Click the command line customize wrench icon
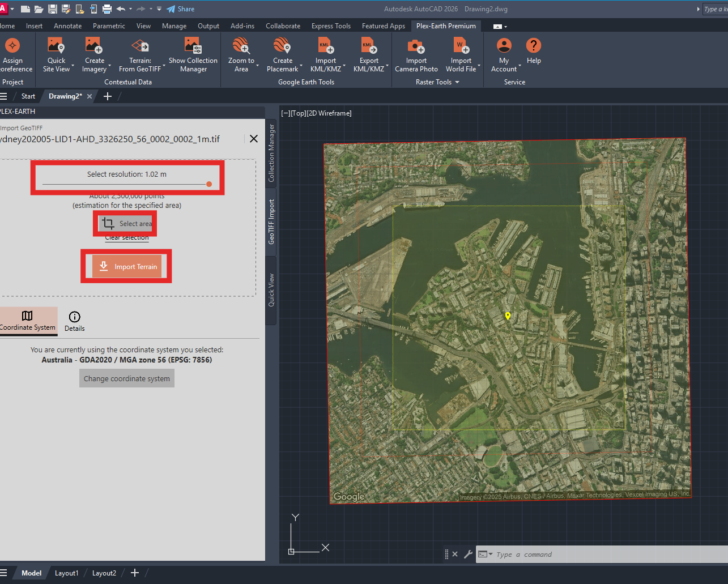Screen dimensions: 728x584 (468, 555)
